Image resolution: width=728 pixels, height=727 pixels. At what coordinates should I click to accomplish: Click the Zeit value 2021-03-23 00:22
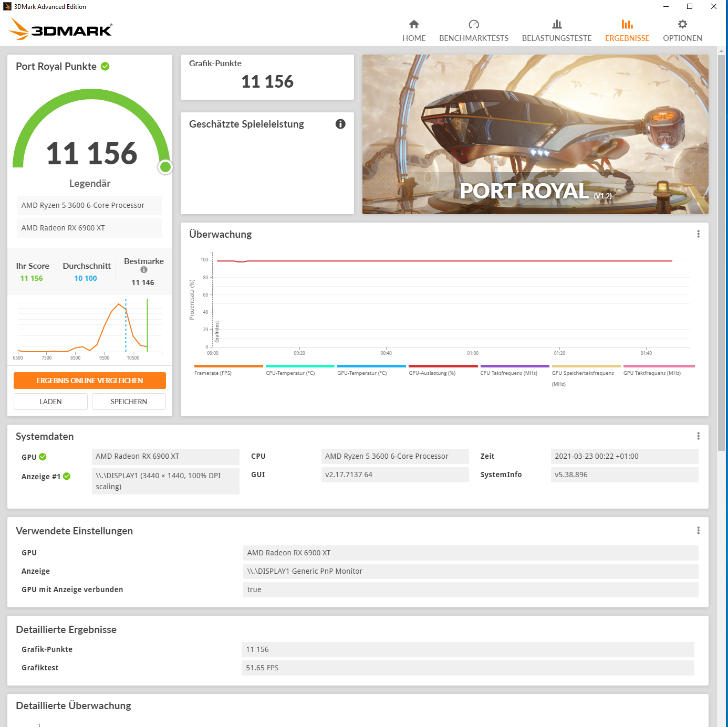(x=625, y=456)
